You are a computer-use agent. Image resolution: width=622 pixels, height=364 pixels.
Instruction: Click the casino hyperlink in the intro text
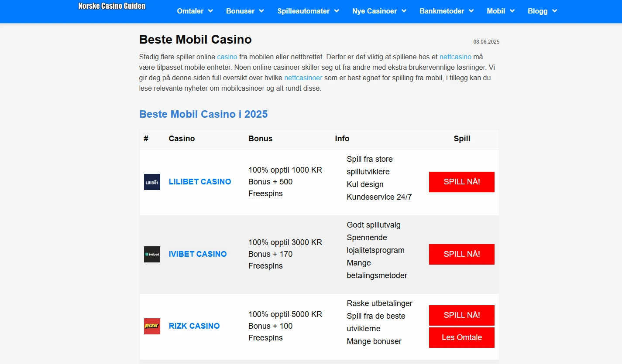[x=227, y=57]
